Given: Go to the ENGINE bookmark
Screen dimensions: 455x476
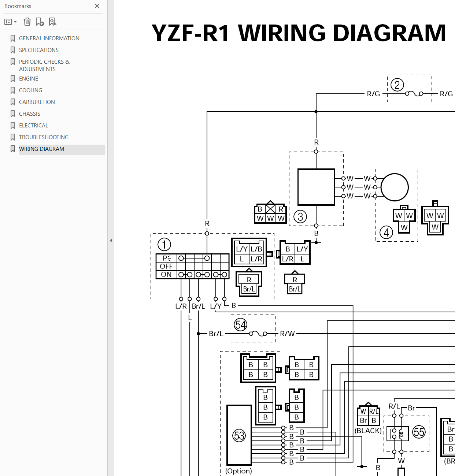Looking at the screenshot, I should [29, 79].
